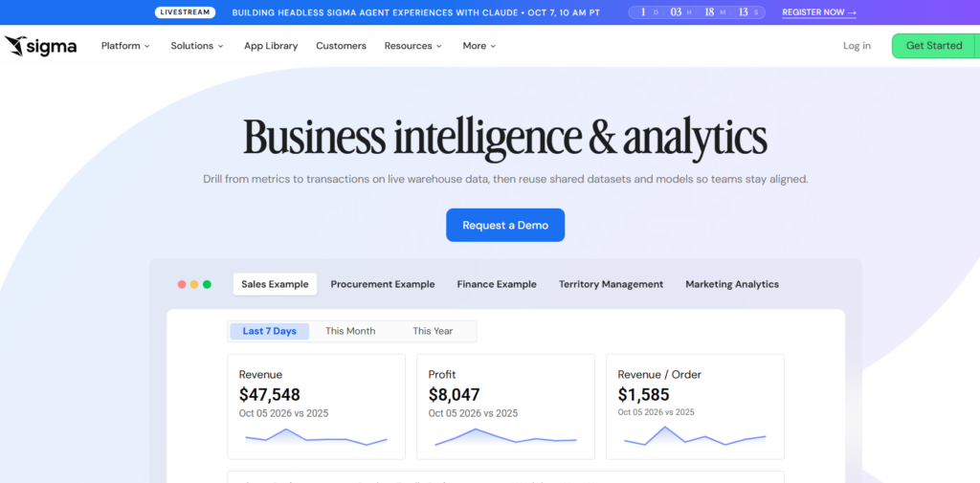Viewport: 980px width, 483px height.
Task: Expand the Solutions dropdown
Action: pyautogui.click(x=197, y=46)
